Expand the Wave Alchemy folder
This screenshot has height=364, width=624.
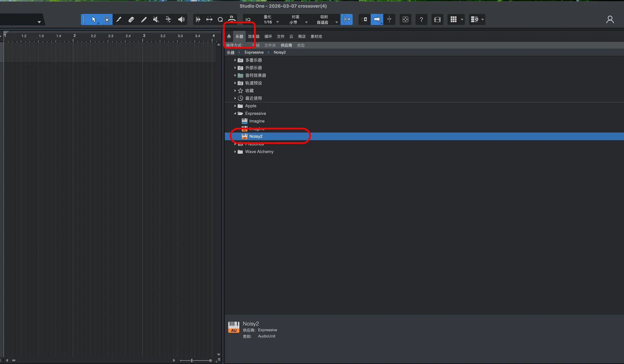coord(235,152)
